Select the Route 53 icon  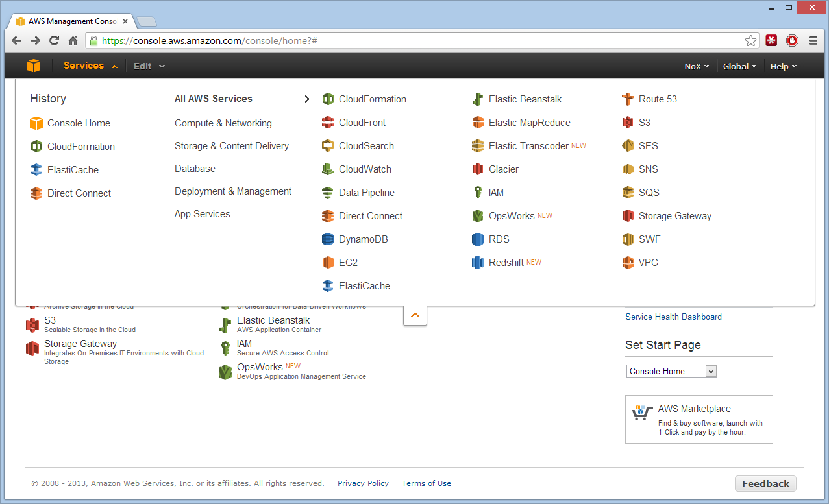(628, 99)
